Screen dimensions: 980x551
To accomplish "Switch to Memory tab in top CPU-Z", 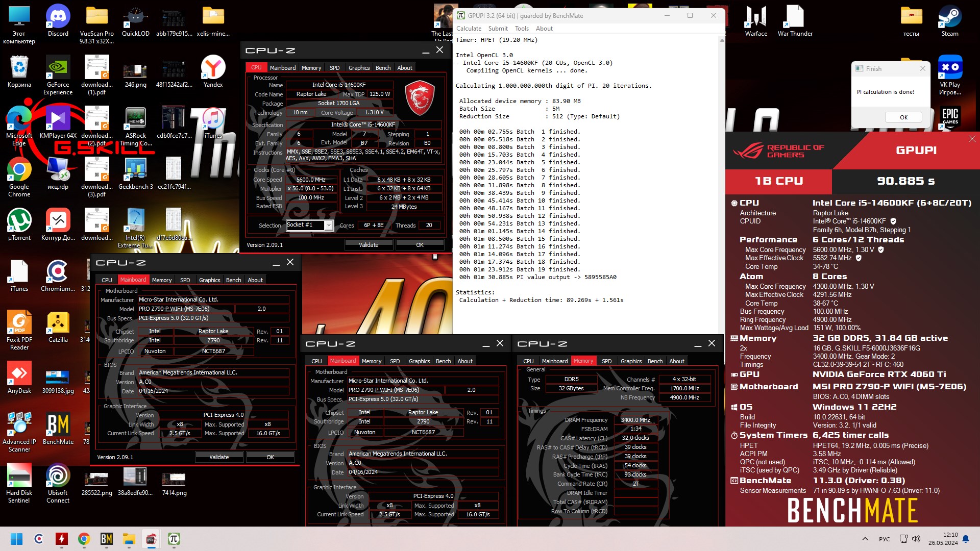I will click(311, 67).
